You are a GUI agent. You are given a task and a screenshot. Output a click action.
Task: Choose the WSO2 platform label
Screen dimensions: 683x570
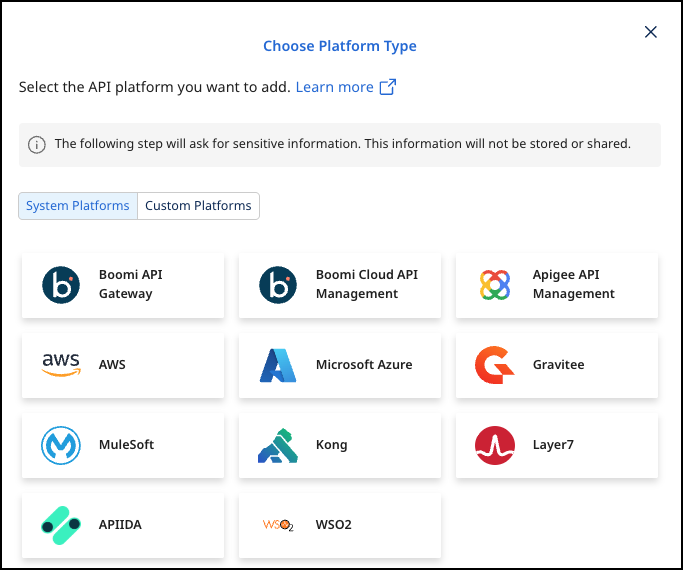coord(334,525)
